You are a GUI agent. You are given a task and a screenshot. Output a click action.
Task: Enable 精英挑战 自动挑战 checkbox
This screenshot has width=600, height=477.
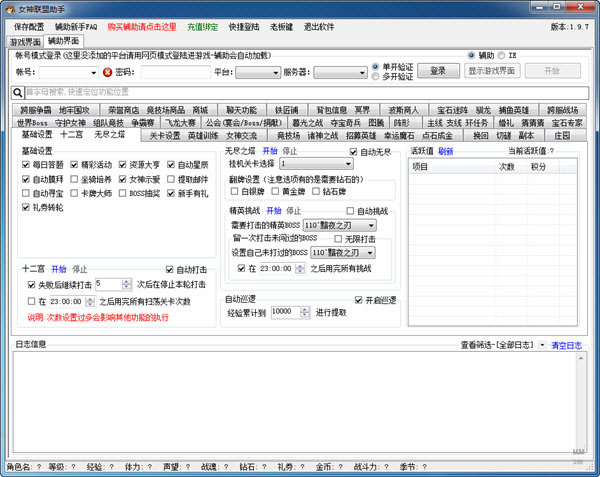point(350,211)
